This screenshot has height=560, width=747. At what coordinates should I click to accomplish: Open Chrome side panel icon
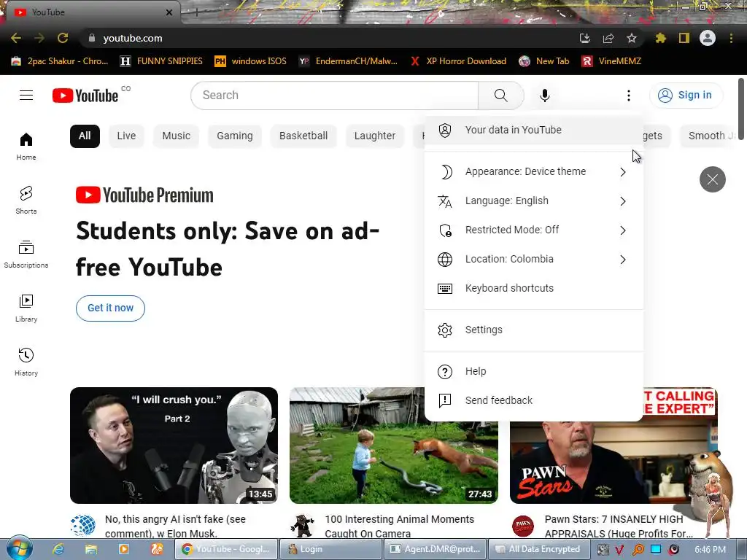pos(684,38)
